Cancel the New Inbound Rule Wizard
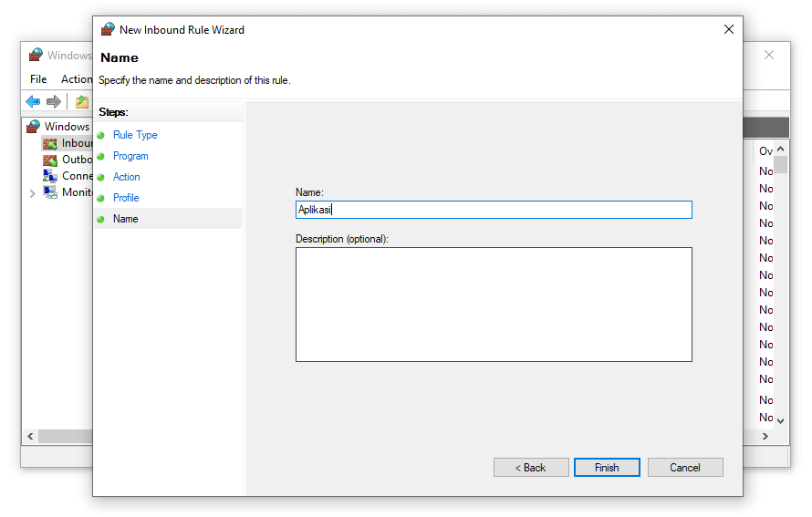Viewport: 812px width, 517px height. point(685,468)
